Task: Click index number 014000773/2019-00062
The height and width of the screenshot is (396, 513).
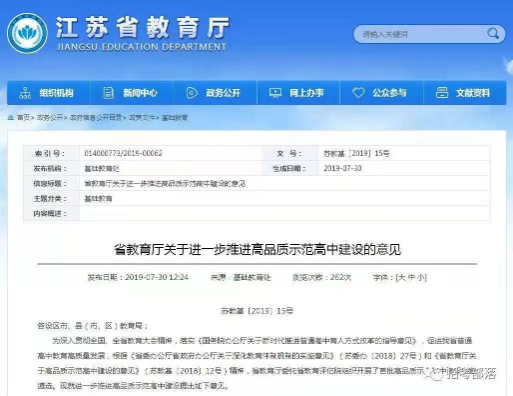Action: [123, 153]
